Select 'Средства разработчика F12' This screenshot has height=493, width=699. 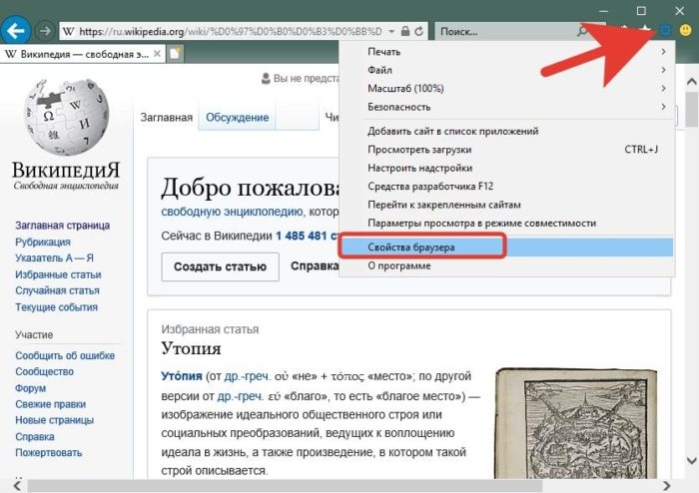(x=507, y=186)
